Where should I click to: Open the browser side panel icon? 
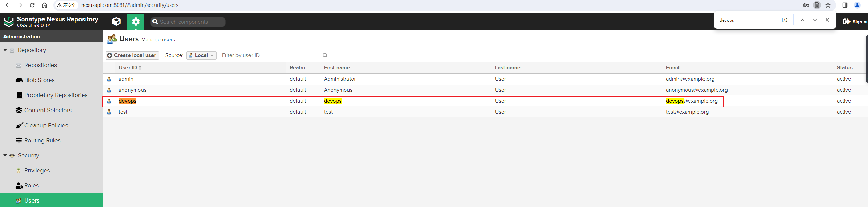click(845, 5)
